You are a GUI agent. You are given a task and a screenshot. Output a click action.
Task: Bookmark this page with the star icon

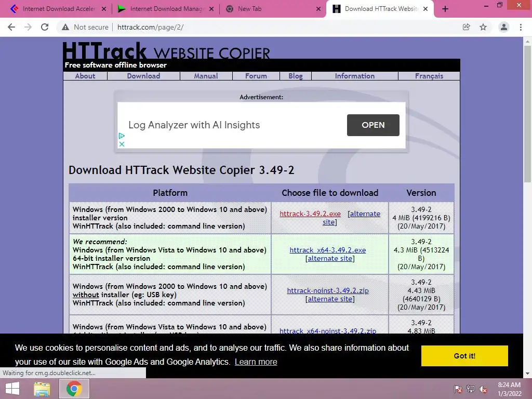(483, 27)
